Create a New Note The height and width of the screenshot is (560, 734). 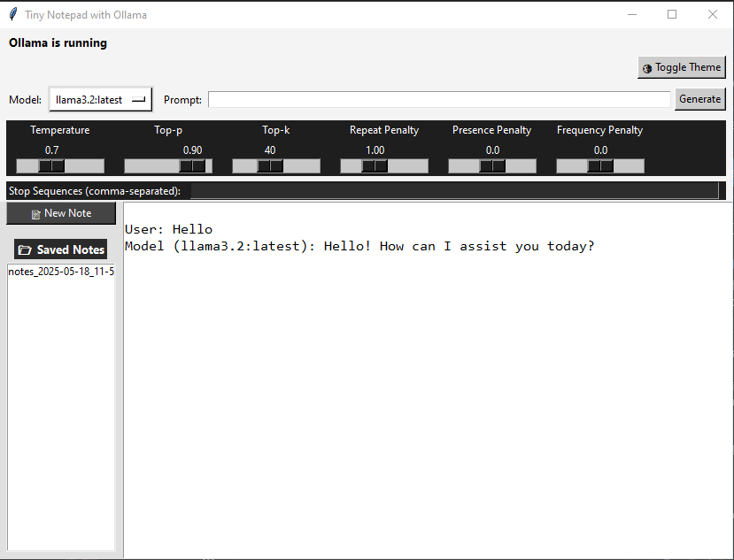[61, 213]
